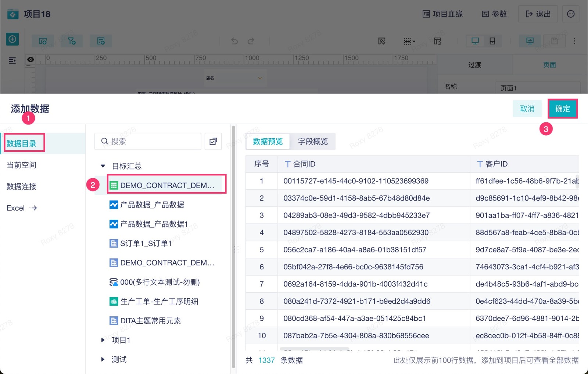Click the 名称 field containing 页面1
This screenshot has height=374, width=588.
click(538, 88)
